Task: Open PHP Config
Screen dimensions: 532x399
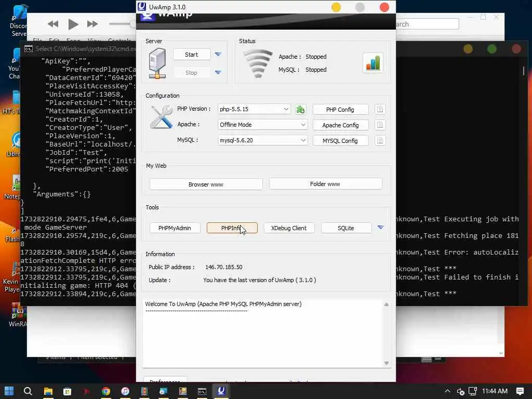Action: tap(340, 110)
